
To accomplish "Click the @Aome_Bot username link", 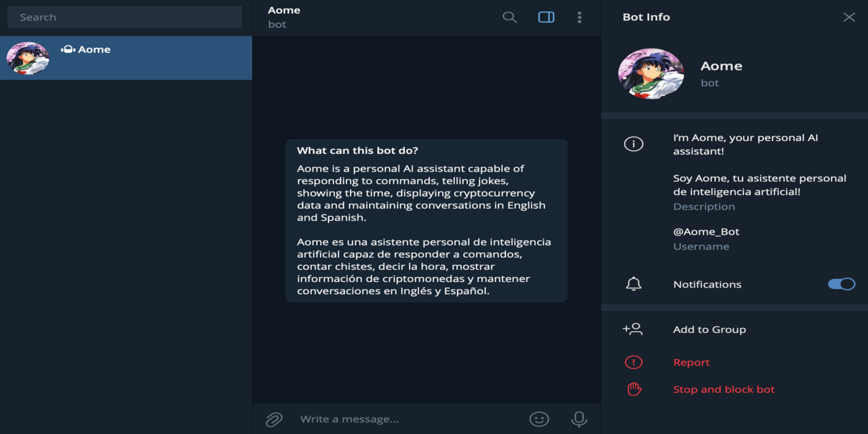I will click(x=705, y=231).
